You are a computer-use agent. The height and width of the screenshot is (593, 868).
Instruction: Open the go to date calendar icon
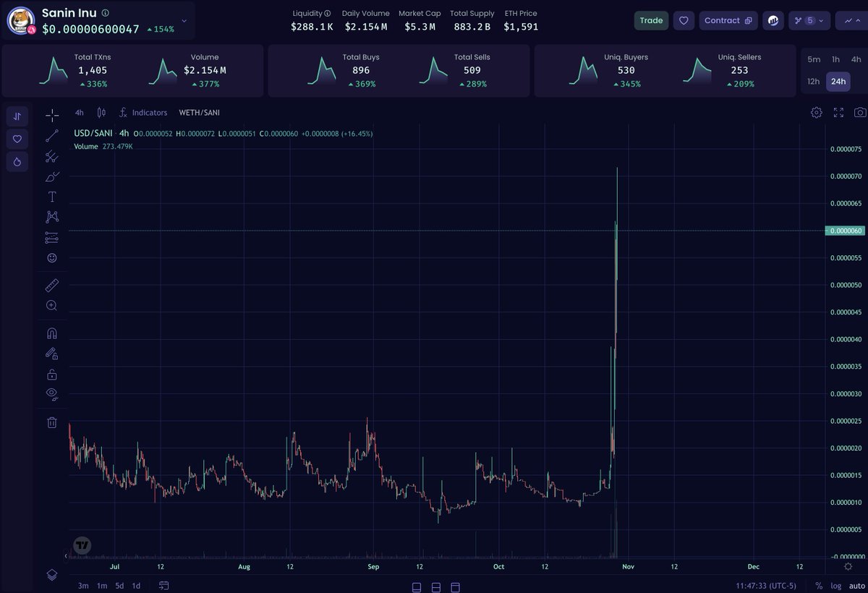(x=164, y=586)
